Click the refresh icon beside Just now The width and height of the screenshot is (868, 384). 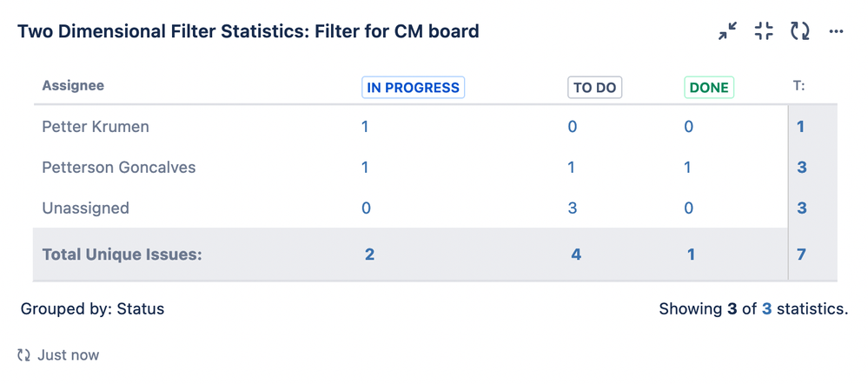24,355
